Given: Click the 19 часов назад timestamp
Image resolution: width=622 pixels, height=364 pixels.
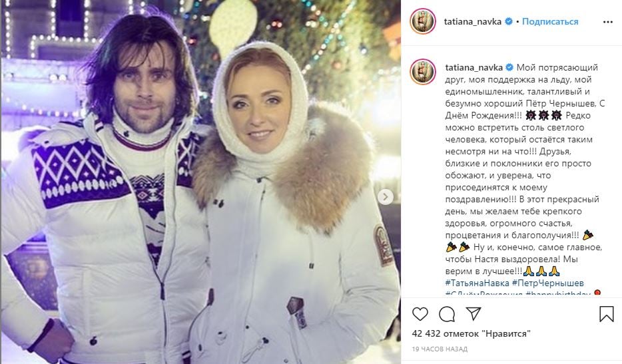Looking at the screenshot, I should coord(440,349).
